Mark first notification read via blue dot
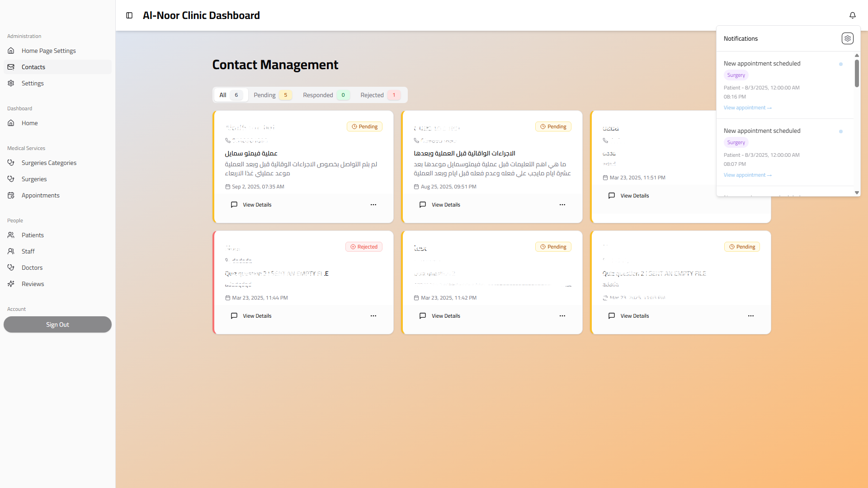 [841, 64]
